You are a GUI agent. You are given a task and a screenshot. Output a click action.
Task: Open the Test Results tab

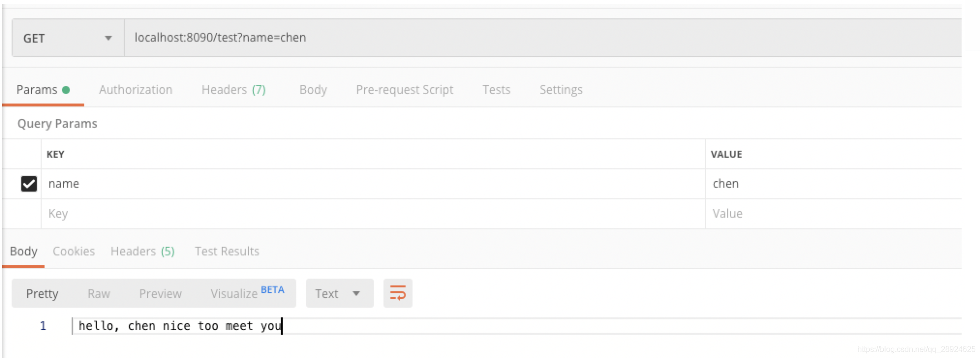pyautogui.click(x=227, y=252)
